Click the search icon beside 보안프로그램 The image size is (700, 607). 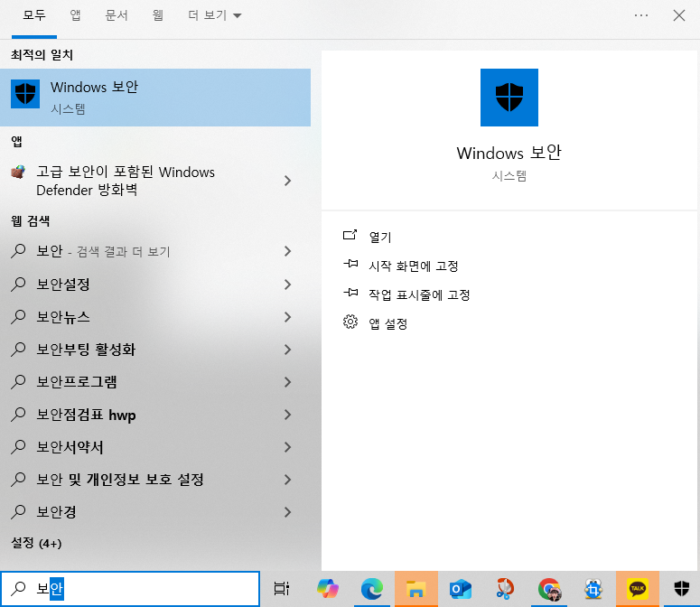[18, 381]
